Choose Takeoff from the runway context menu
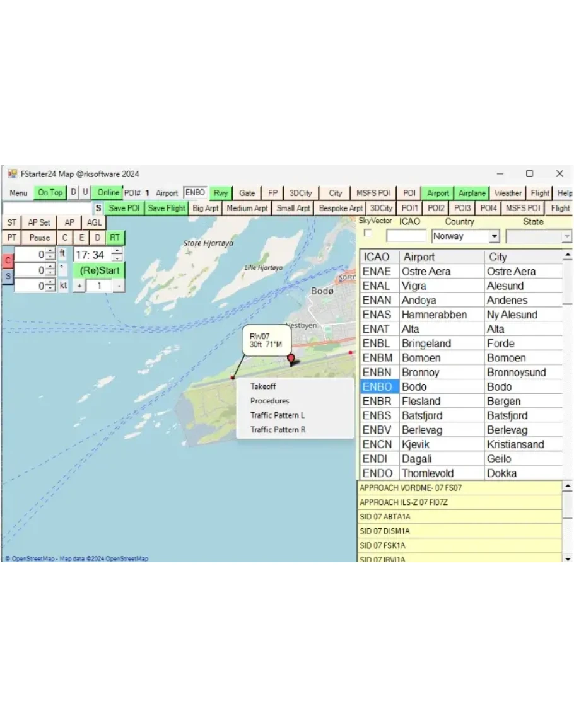 pos(263,386)
